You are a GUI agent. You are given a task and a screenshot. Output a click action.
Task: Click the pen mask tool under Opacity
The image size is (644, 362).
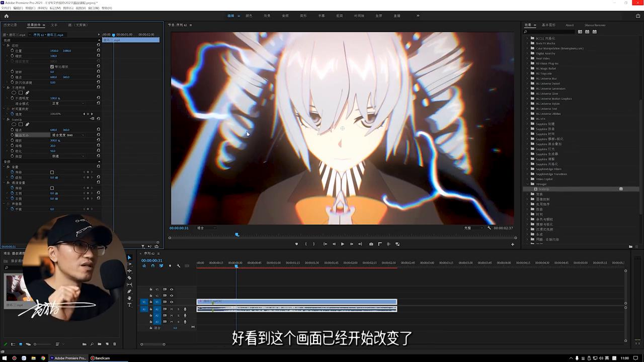tap(27, 93)
